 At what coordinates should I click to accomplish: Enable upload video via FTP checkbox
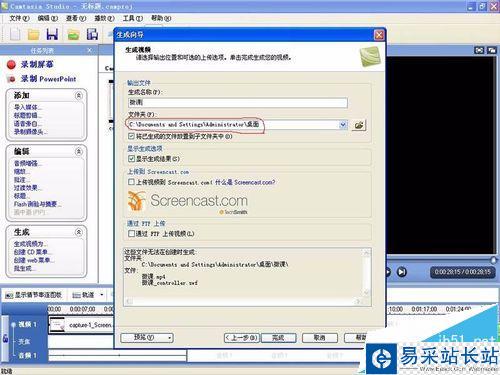131,234
